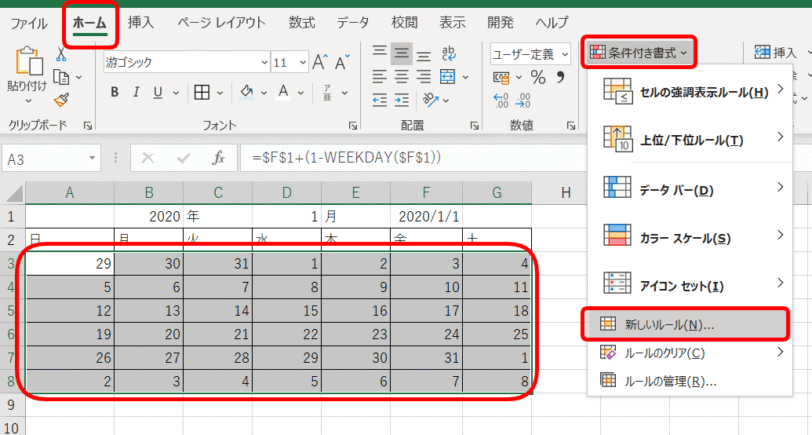Select cell F1 showing 2020/1/1
The height and width of the screenshot is (435, 812).
pyautogui.click(x=426, y=216)
